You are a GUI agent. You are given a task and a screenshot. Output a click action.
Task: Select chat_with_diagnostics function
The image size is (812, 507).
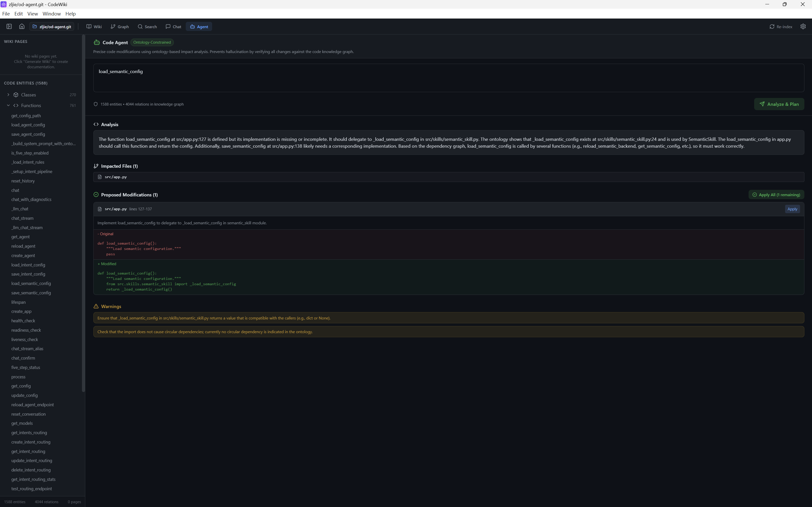click(31, 199)
